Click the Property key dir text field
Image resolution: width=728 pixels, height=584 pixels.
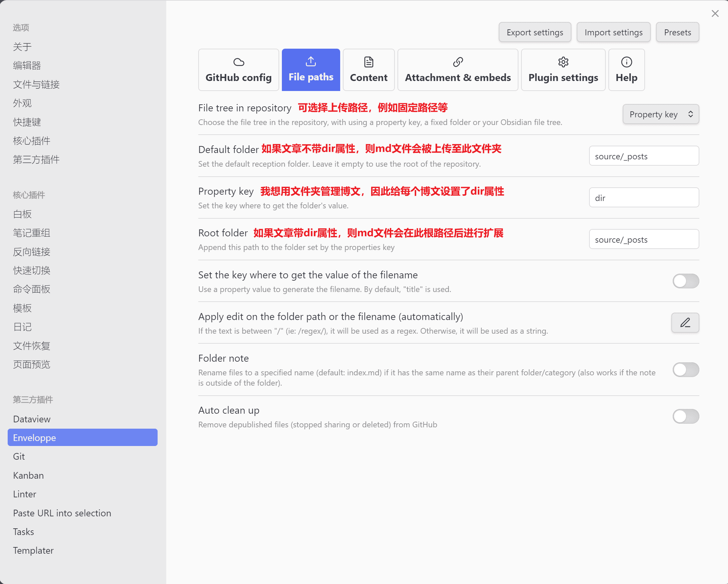click(x=644, y=198)
